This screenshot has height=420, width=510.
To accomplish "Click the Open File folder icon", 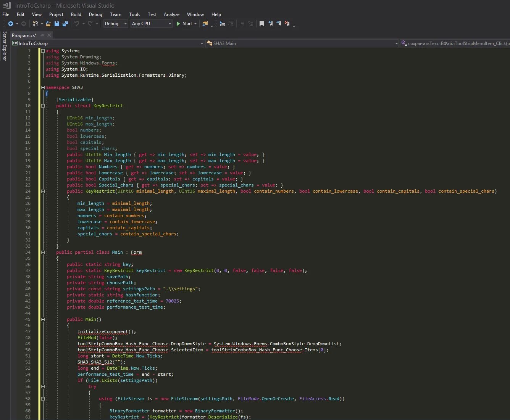I will [x=48, y=24].
